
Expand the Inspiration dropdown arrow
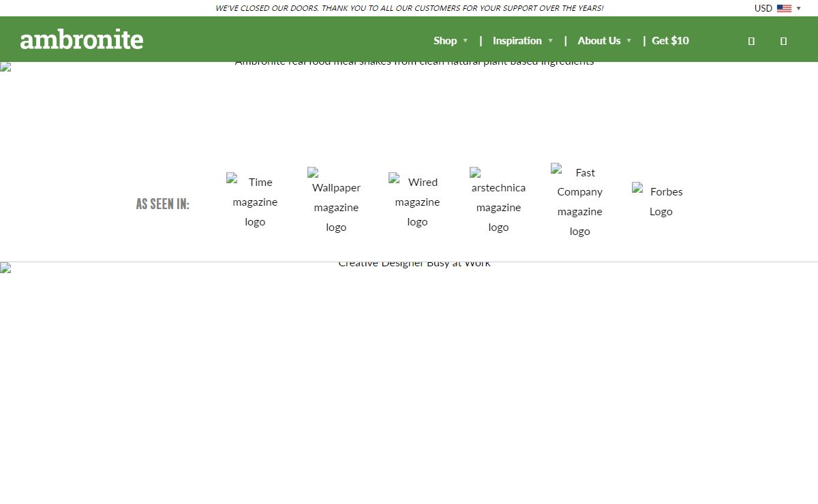pyautogui.click(x=550, y=41)
